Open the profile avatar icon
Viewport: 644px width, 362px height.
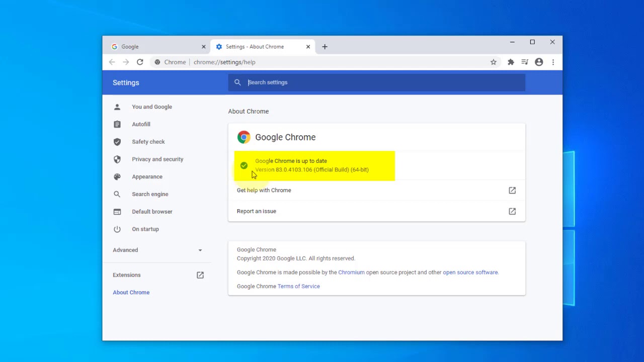(539, 62)
